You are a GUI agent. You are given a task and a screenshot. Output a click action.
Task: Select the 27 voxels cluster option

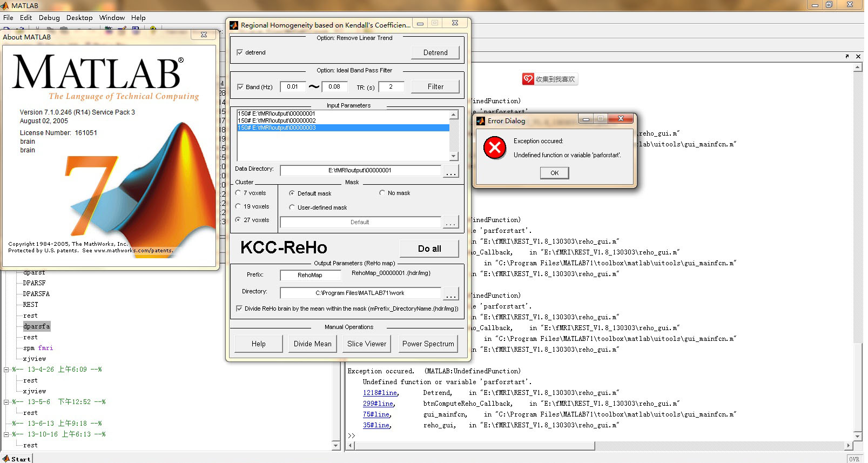point(238,219)
